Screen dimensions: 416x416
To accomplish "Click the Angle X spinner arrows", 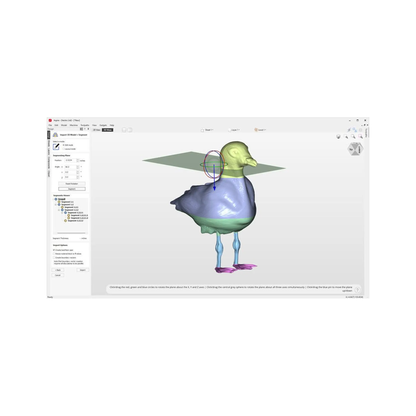I will click(78, 167).
